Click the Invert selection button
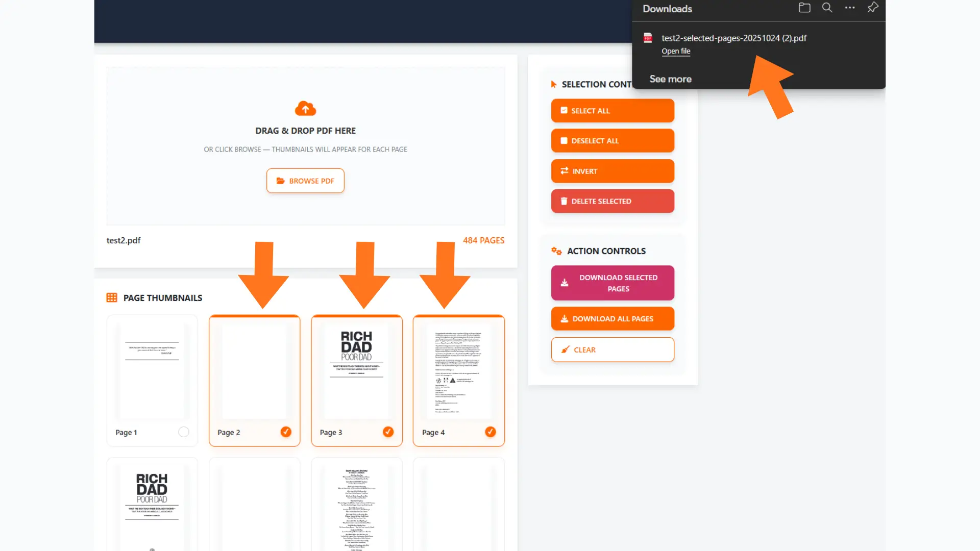980x551 pixels. [612, 171]
